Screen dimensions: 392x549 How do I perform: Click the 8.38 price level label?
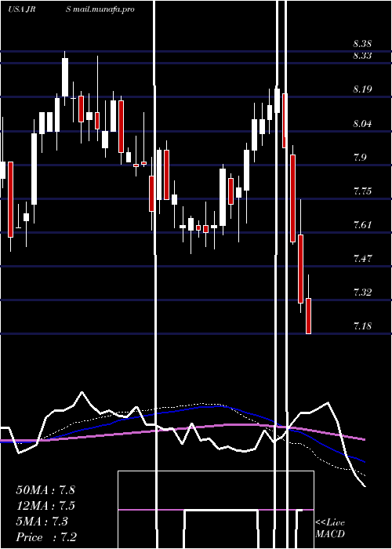362,44
